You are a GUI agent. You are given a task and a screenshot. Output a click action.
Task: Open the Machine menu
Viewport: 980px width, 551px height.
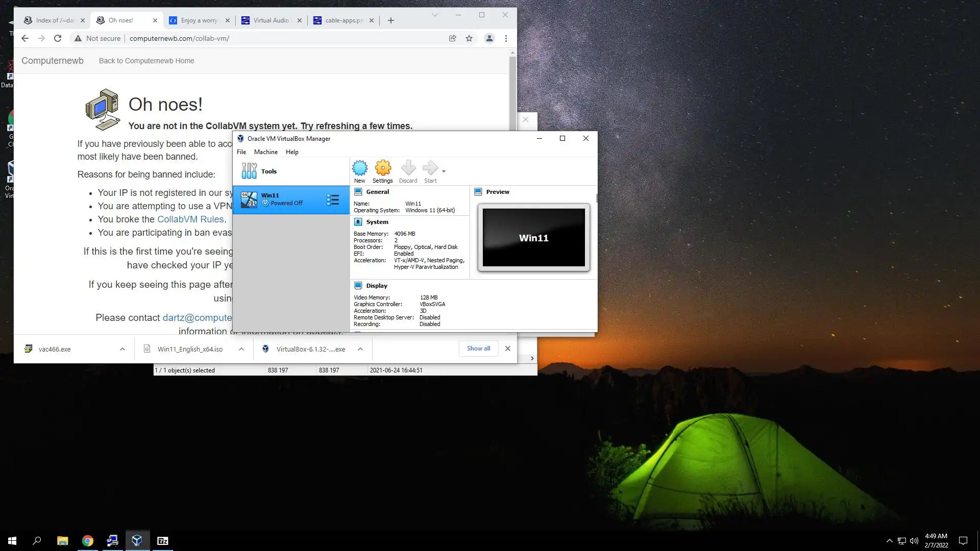coord(265,152)
